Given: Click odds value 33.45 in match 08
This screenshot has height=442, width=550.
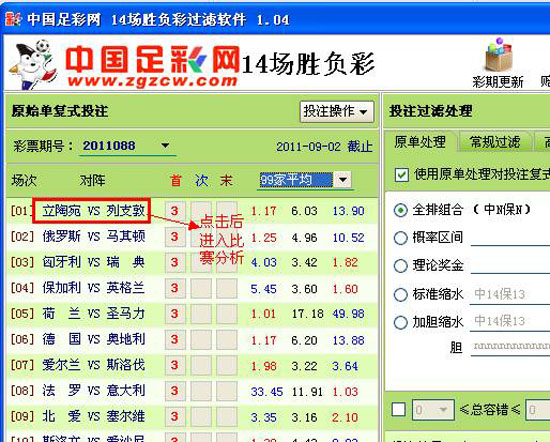Looking at the screenshot, I should pyautogui.click(x=267, y=392).
